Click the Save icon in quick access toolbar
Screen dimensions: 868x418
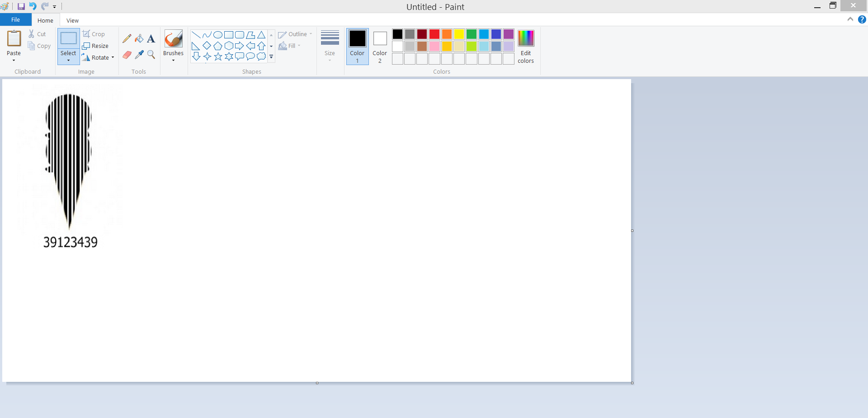[x=21, y=6]
